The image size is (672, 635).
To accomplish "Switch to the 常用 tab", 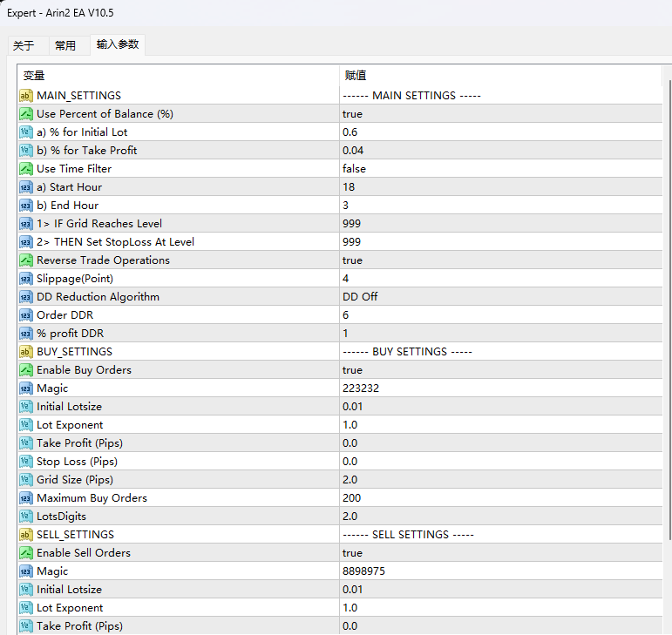I will click(65, 45).
